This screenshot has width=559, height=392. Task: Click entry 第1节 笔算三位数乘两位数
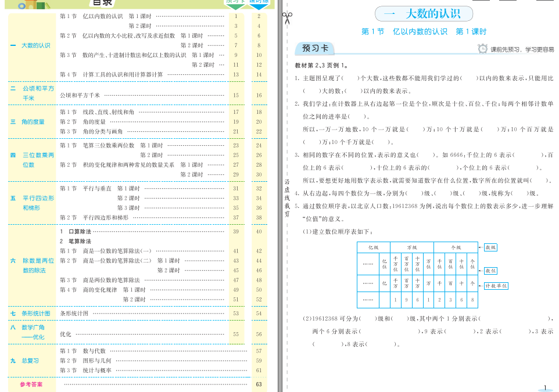[x=97, y=145]
